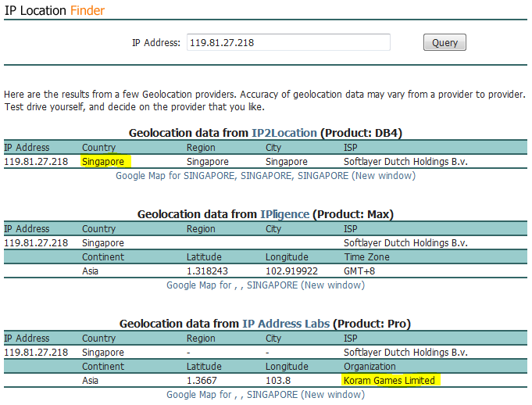Open Google Map for SINGAPORE, SINGAPORE, SINGAPORE

point(266,175)
